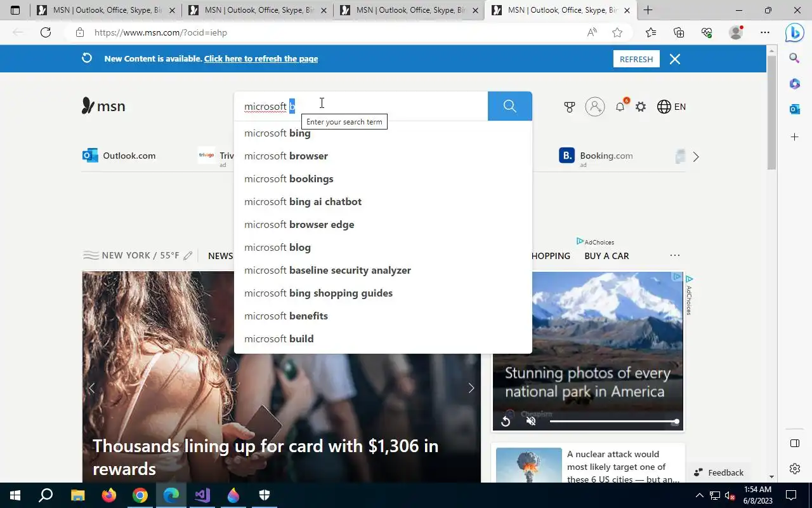Open Booking.com quick link
The height and width of the screenshot is (508, 812).
pos(596,156)
